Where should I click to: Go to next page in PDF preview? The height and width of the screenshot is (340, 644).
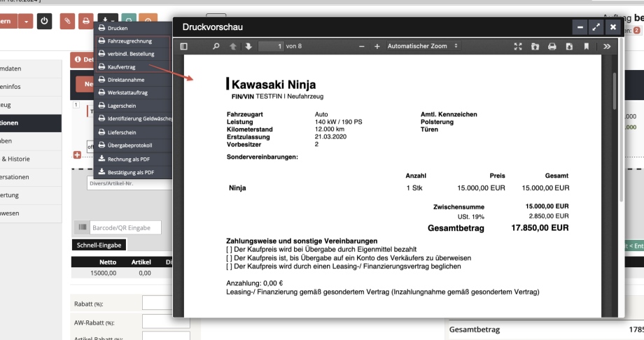click(x=248, y=46)
